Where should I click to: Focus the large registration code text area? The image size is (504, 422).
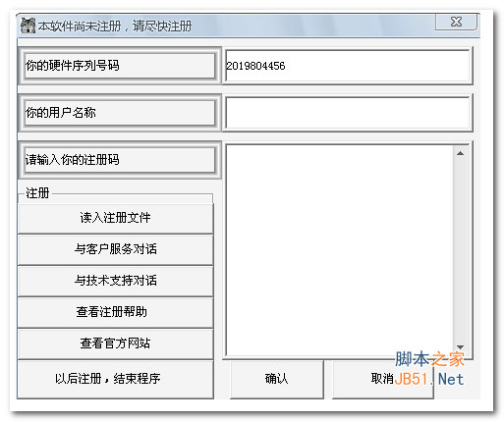click(x=339, y=250)
